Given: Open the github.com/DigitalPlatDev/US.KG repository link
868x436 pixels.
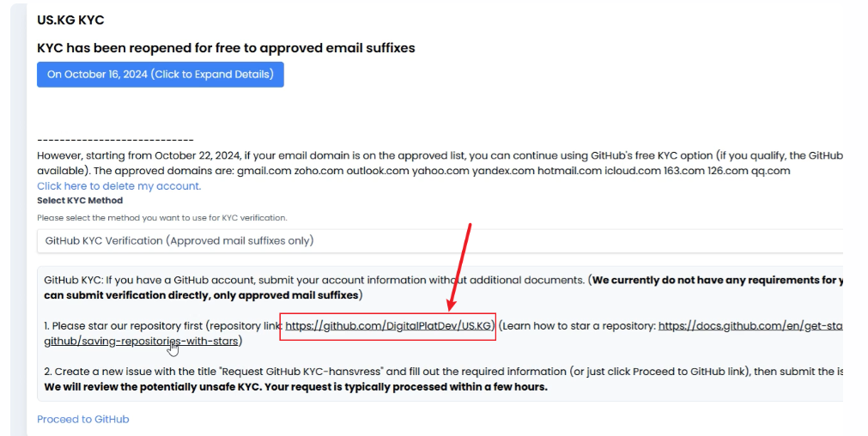Looking at the screenshot, I should 388,326.
